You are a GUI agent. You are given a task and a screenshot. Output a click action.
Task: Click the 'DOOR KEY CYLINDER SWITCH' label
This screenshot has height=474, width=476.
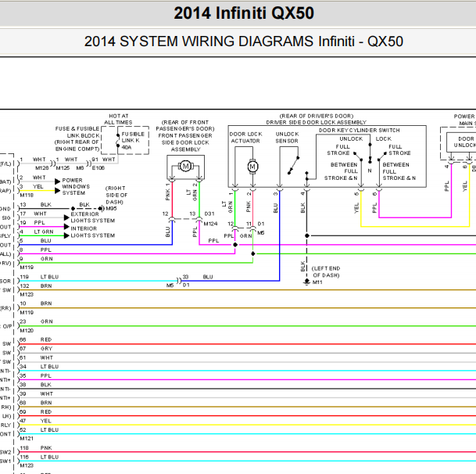pos(359,131)
